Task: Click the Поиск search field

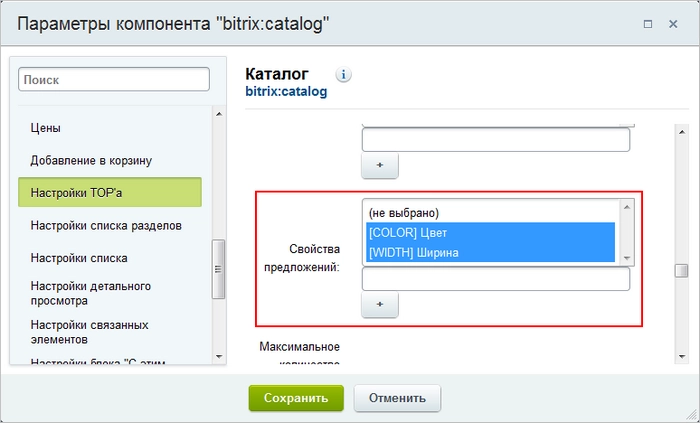Action: (114, 79)
